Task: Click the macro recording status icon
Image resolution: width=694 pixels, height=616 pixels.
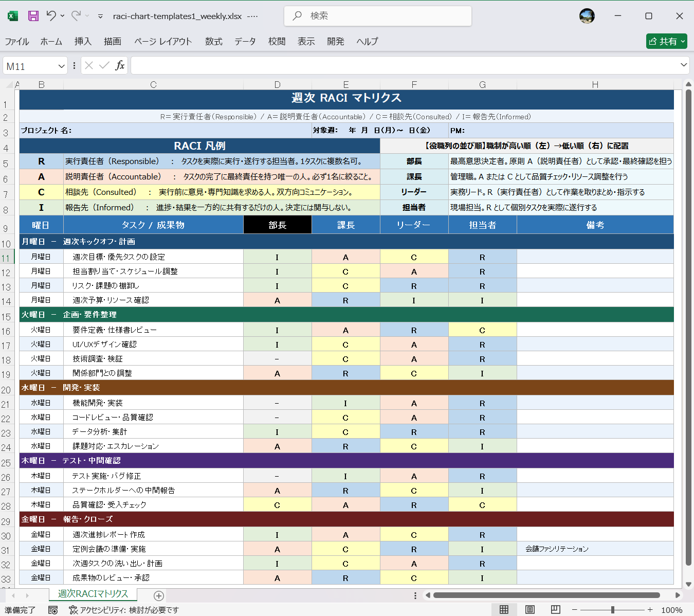Action: [52, 610]
